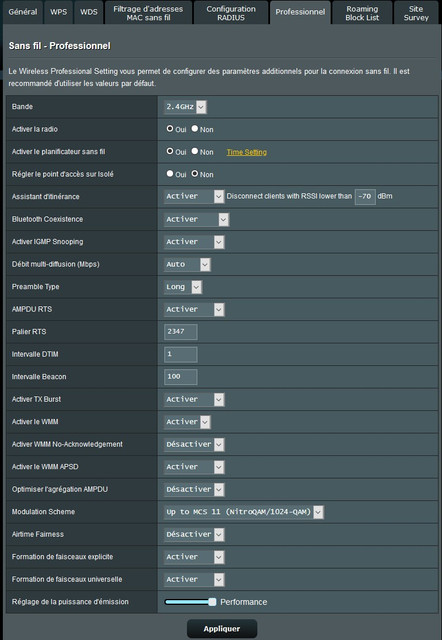442x640 pixels.
Task: Open the Preamble Type dropdown
Action: pyautogui.click(x=183, y=287)
